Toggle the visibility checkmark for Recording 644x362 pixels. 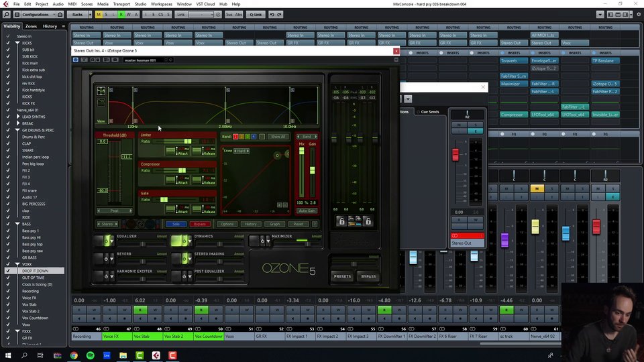pyautogui.click(x=8, y=291)
